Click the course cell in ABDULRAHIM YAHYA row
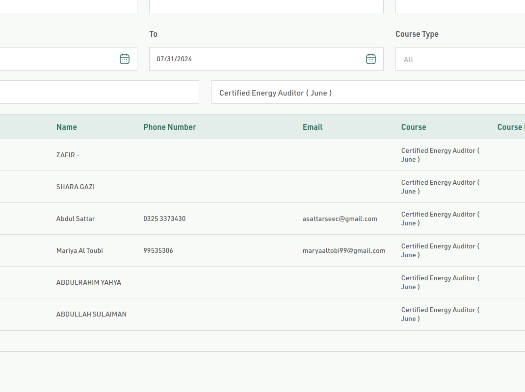 pyautogui.click(x=440, y=283)
